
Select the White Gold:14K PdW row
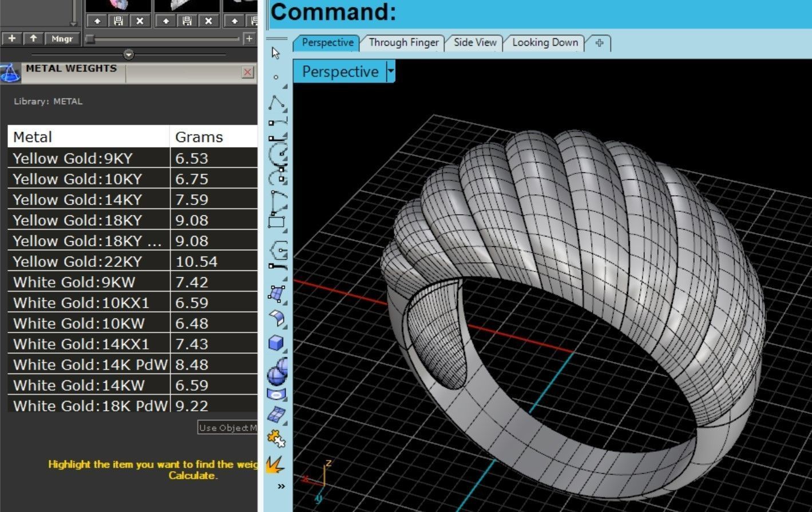click(133, 364)
